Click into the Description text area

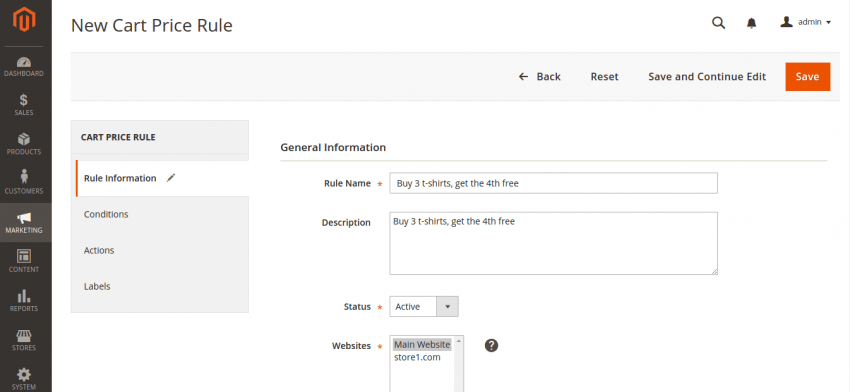tap(553, 243)
